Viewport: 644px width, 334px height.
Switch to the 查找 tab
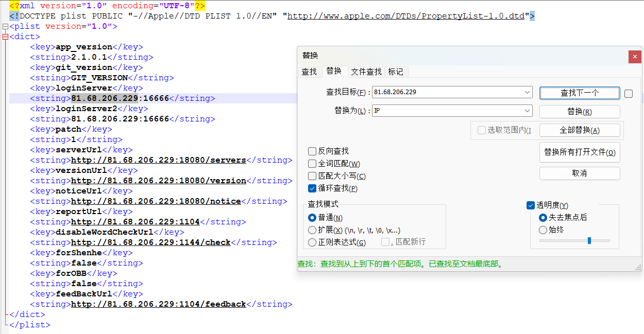pos(309,72)
